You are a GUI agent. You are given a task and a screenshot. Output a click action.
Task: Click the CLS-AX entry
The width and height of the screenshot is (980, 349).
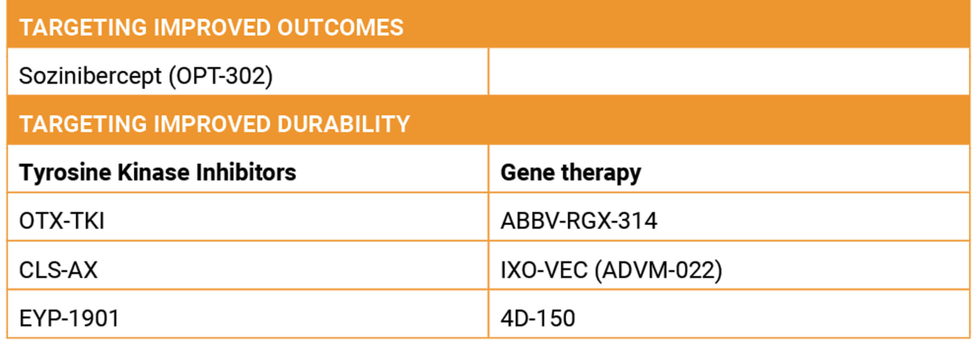(x=58, y=270)
